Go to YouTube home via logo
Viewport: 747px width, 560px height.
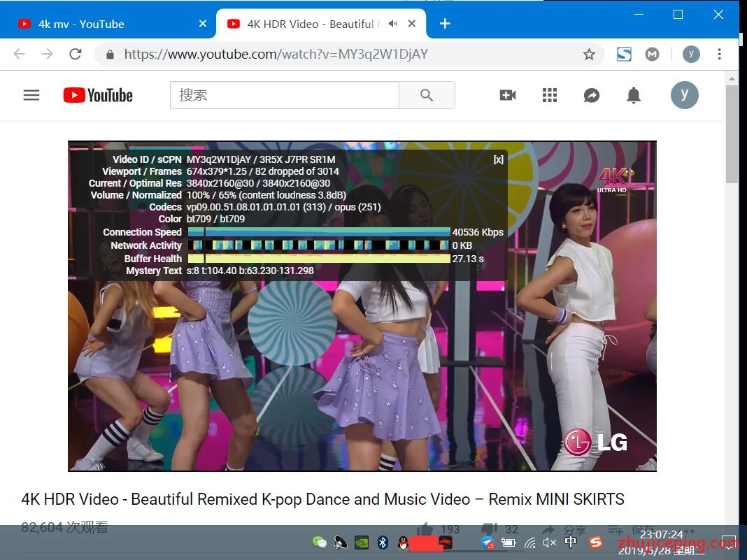click(x=98, y=95)
